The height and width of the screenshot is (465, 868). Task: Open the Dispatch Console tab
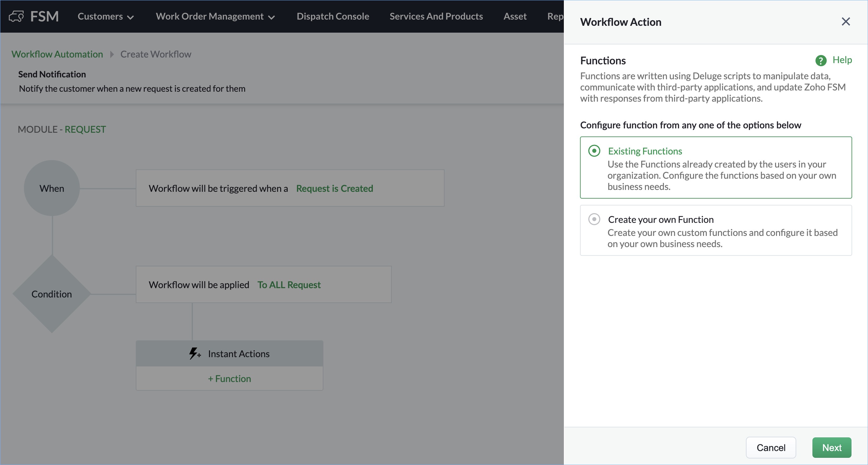point(333,16)
